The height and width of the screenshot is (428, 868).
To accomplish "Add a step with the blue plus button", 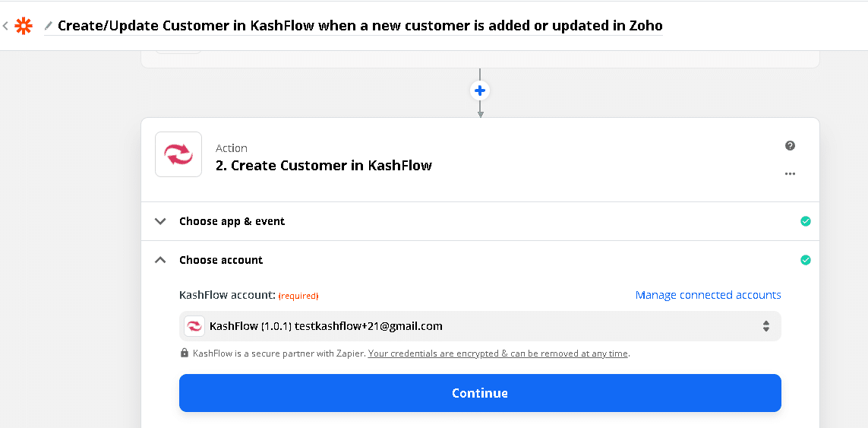I will coord(480,90).
